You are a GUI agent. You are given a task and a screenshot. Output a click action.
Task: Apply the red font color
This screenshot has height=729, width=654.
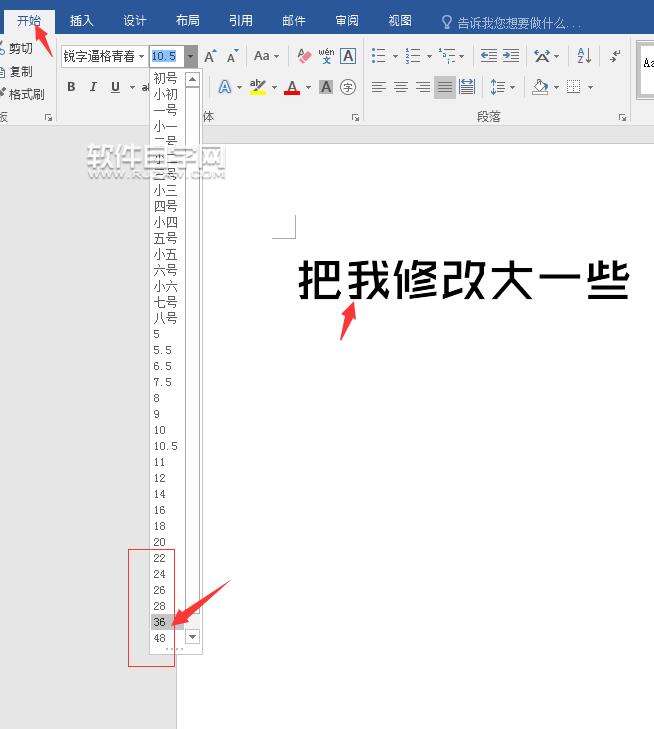[x=292, y=87]
